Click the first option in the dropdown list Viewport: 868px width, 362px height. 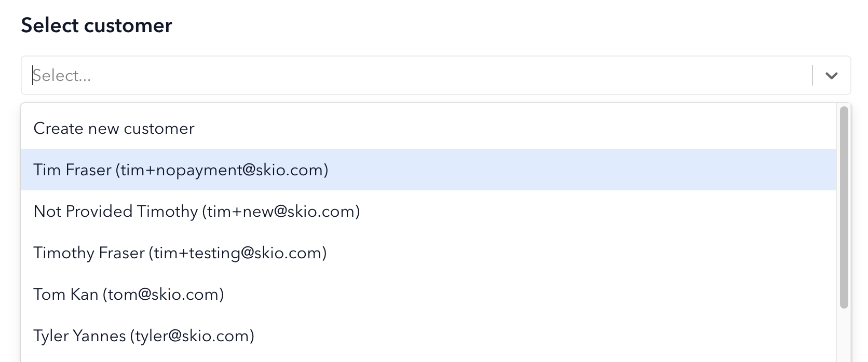(428, 128)
